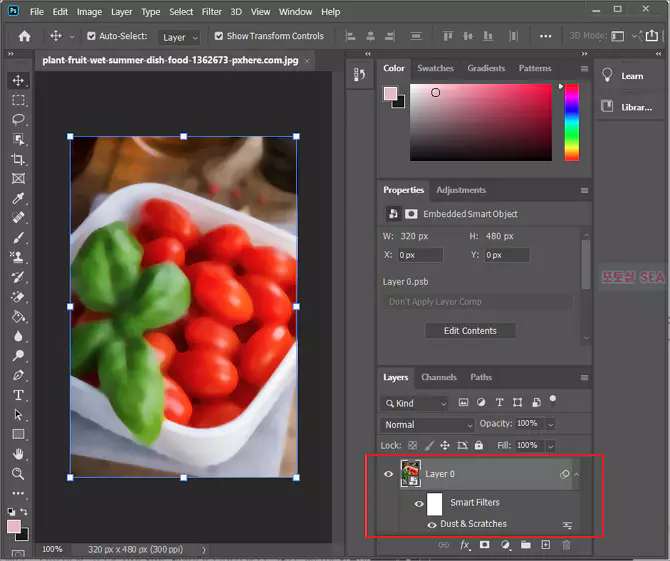Open the Filter menu
Viewport: 670px width, 561px height.
coord(212,12)
